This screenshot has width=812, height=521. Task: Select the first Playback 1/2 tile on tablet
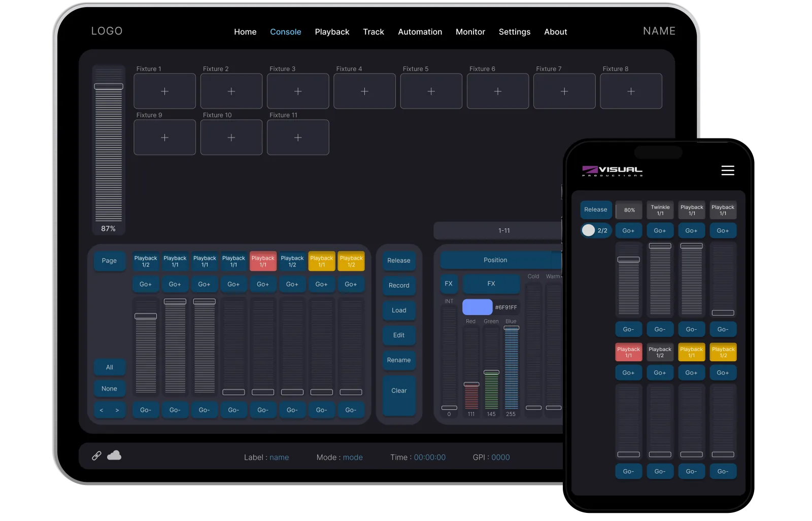(146, 261)
